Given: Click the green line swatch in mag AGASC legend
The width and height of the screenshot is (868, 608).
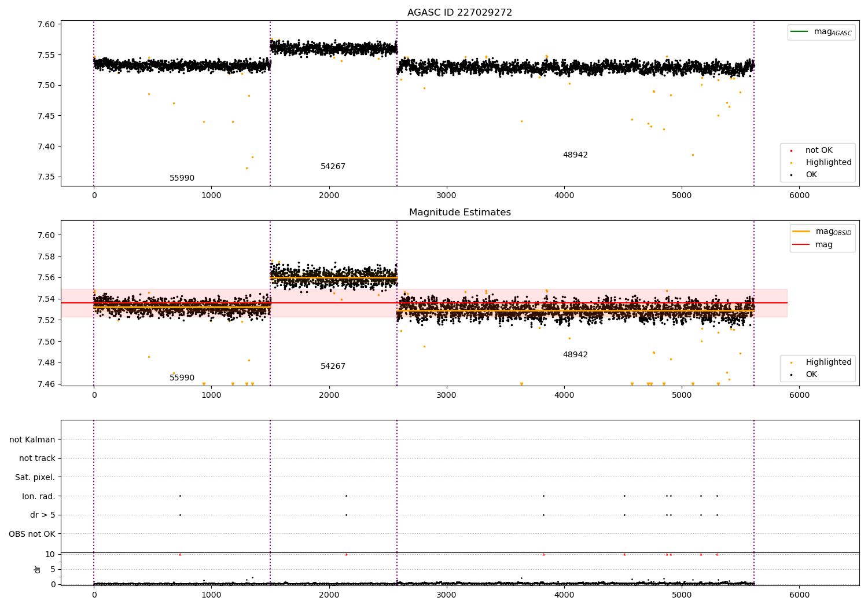Looking at the screenshot, I should click(799, 32).
